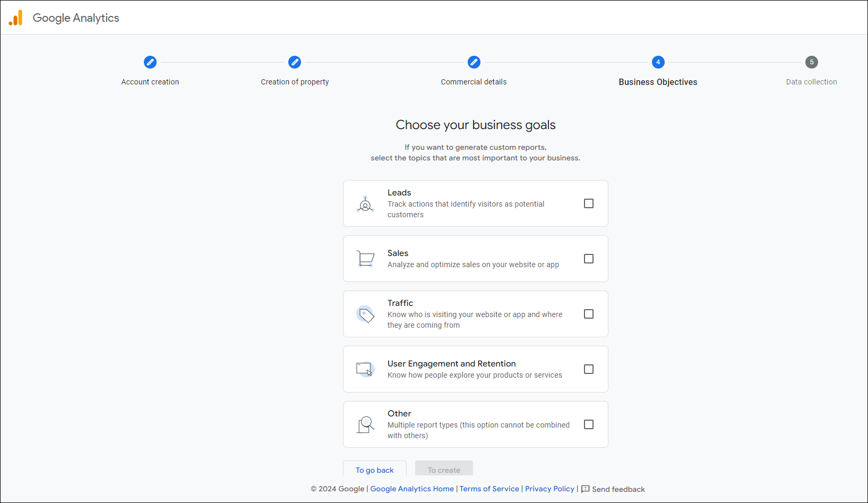The image size is (868, 503).
Task: Click the Creation of property pencil icon
Action: pyautogui.click(x=295, y=62)
